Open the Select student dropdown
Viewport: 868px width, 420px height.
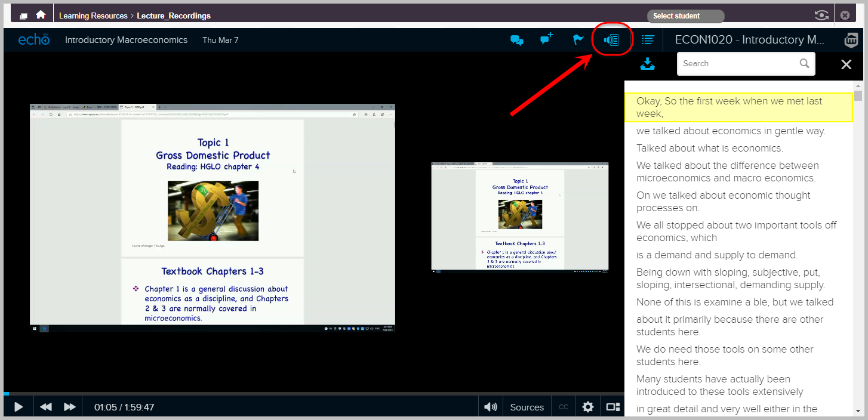685,16
